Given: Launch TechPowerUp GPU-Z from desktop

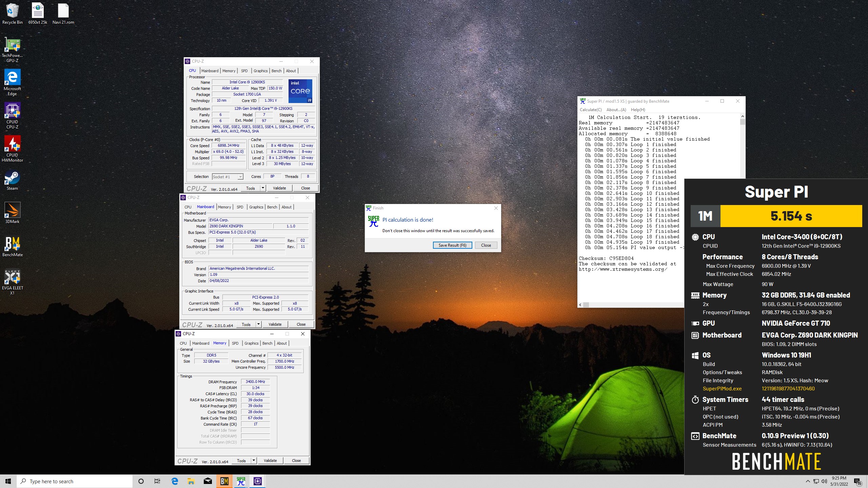Looking at the screenshot, I should coord(12,49).
